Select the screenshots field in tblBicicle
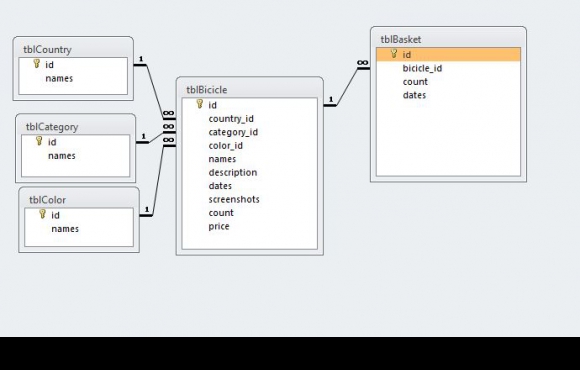This screenshot has width=580, height=370. coord(250,199)
